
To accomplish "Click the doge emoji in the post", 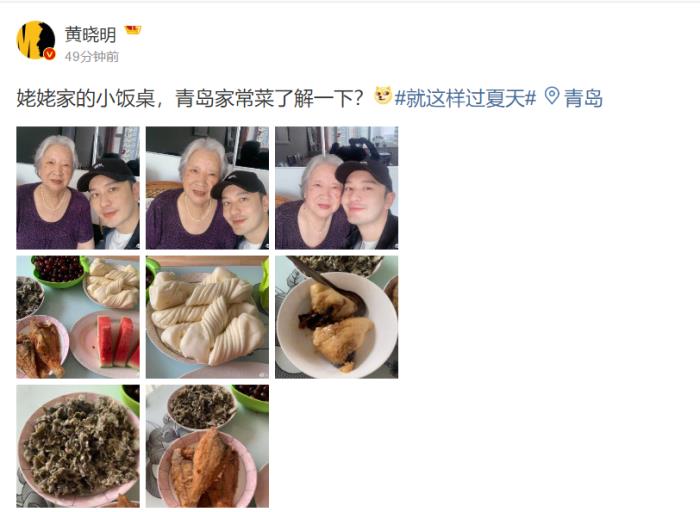I will click(383, 96).
